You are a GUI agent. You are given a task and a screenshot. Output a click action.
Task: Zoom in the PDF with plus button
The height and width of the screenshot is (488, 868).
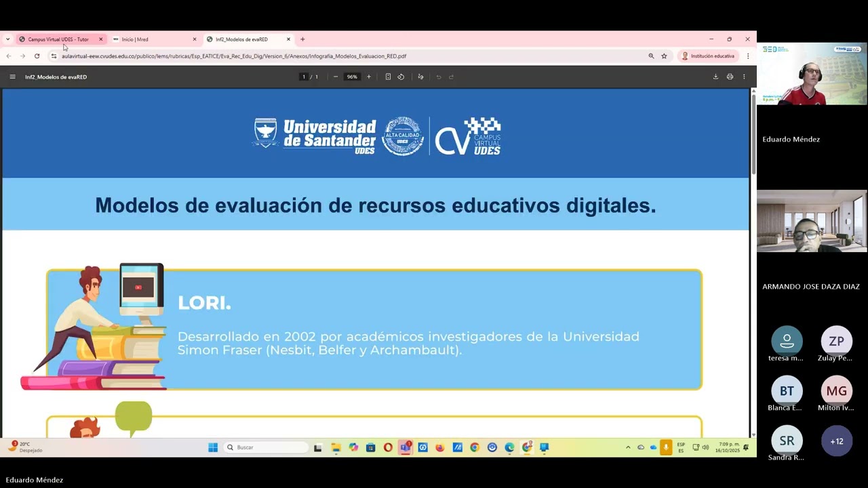369,77
